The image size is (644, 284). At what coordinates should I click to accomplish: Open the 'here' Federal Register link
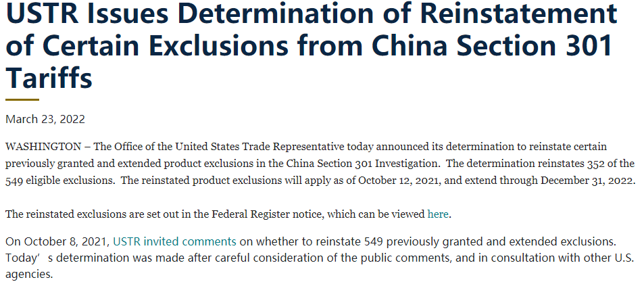[x=437, y=214]
